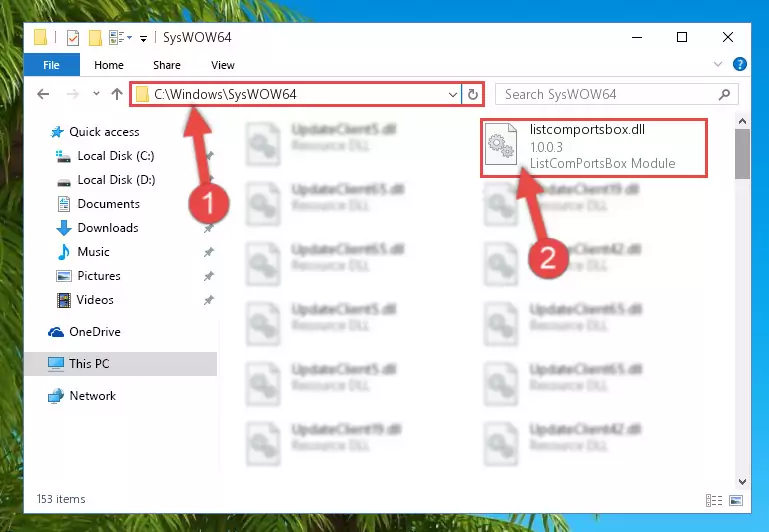This screenshot has width=769, height=532.
Task: Click the New folder icon in quick access toolbar
Action: (x=95, y=38)
